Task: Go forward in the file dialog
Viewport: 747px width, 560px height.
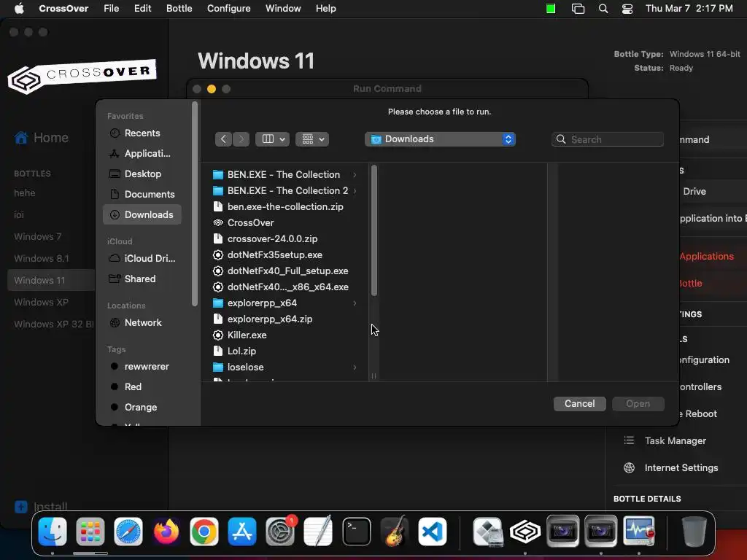Action: click(241, 139)
